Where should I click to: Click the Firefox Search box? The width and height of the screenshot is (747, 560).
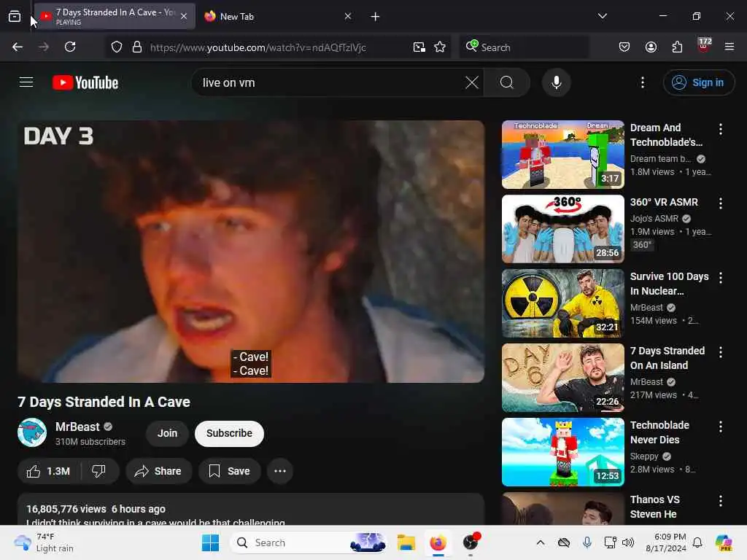524,47
